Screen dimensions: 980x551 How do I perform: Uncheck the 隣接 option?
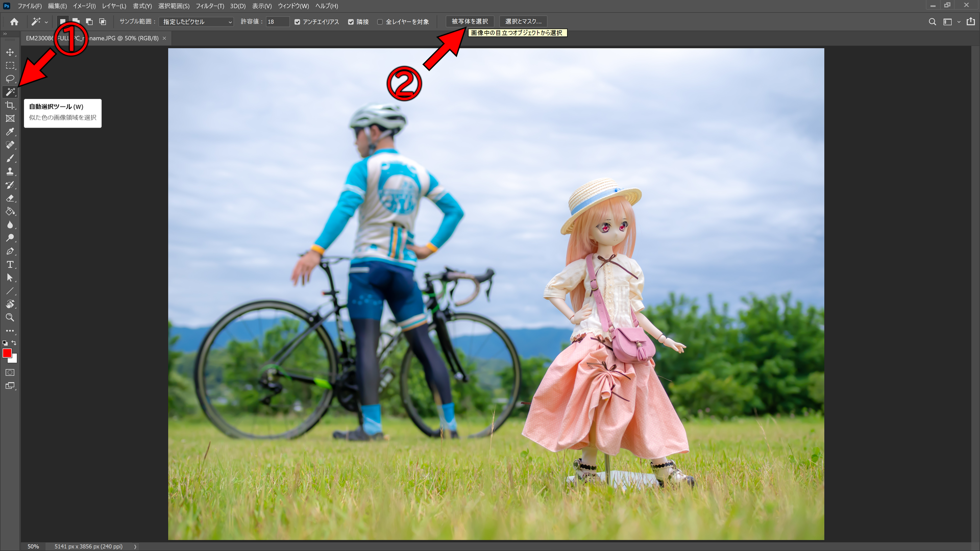pyautogui.click(x=351, y=22)
